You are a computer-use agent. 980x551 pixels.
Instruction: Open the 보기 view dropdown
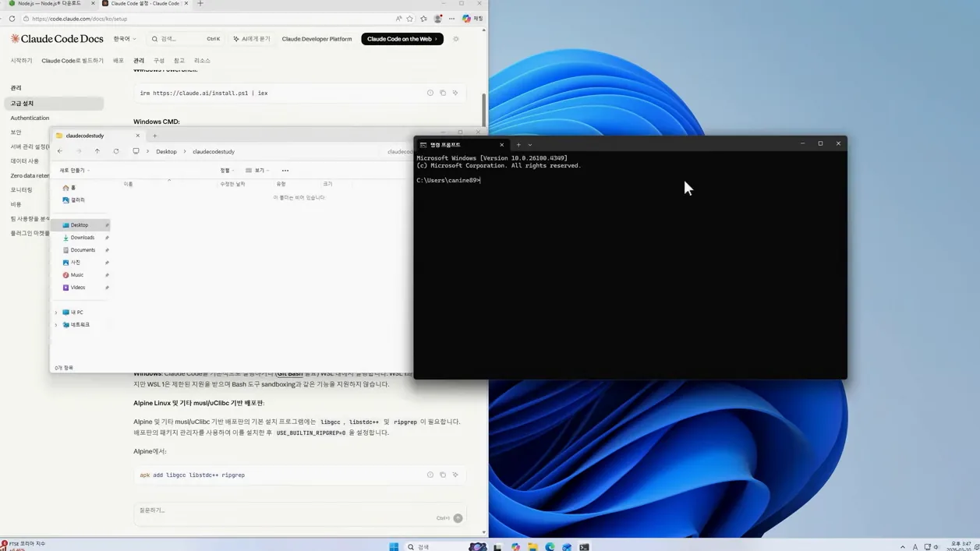pyautogui.click(x=257, y=171)
